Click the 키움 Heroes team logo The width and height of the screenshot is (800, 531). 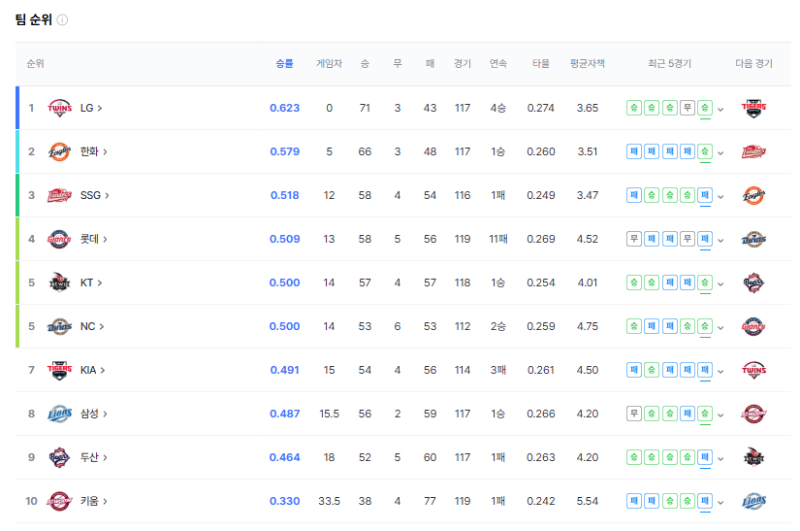point(59,501)
